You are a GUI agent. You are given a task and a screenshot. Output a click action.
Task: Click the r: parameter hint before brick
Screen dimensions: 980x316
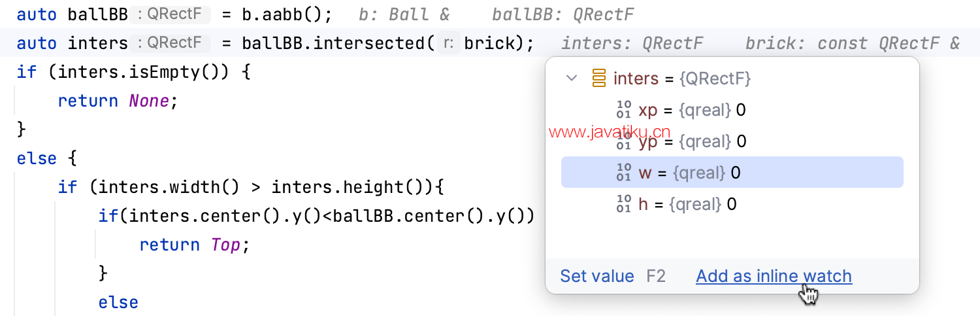click(449, 43)
